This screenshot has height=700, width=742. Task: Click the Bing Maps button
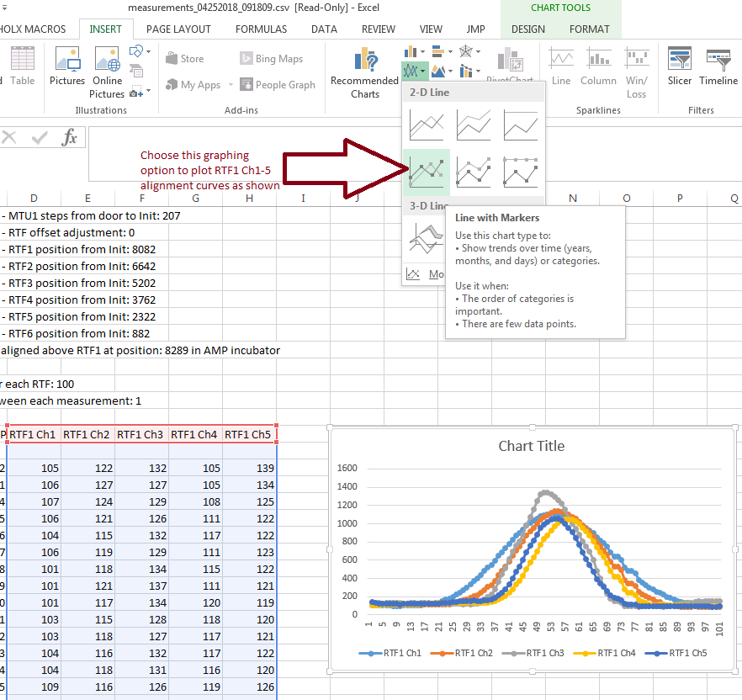tap(270, 59)
